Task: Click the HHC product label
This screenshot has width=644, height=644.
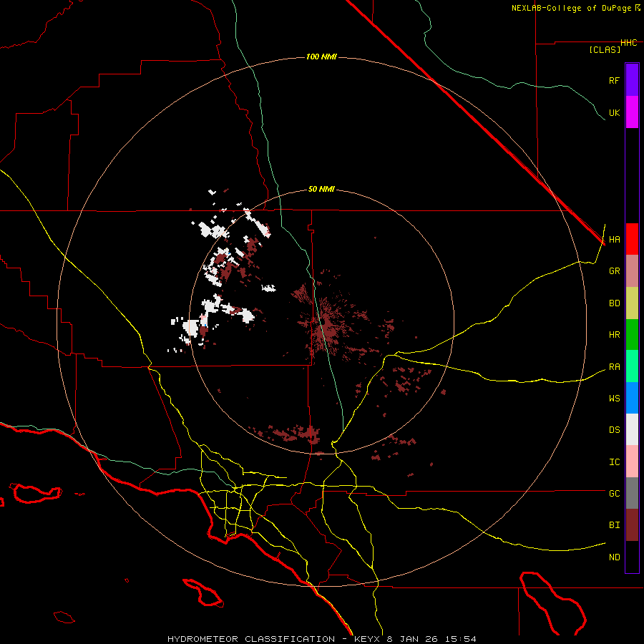Action: pyautogui.click(x=629, y=43)
